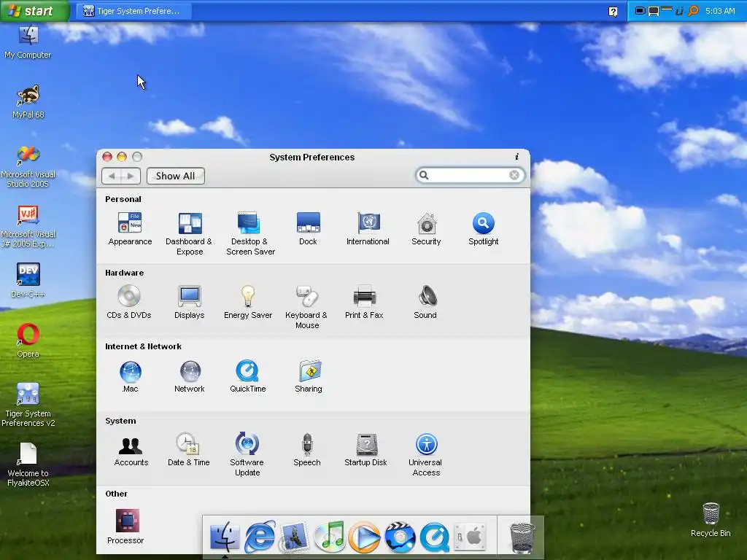Click the info 'i' button in title bar
Screen dimensions: 747x560
tap(517, 157)
